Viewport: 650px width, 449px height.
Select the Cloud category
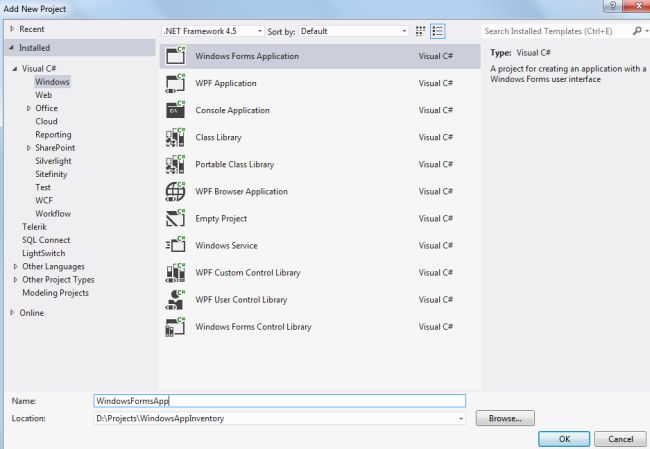pos(46,121)
